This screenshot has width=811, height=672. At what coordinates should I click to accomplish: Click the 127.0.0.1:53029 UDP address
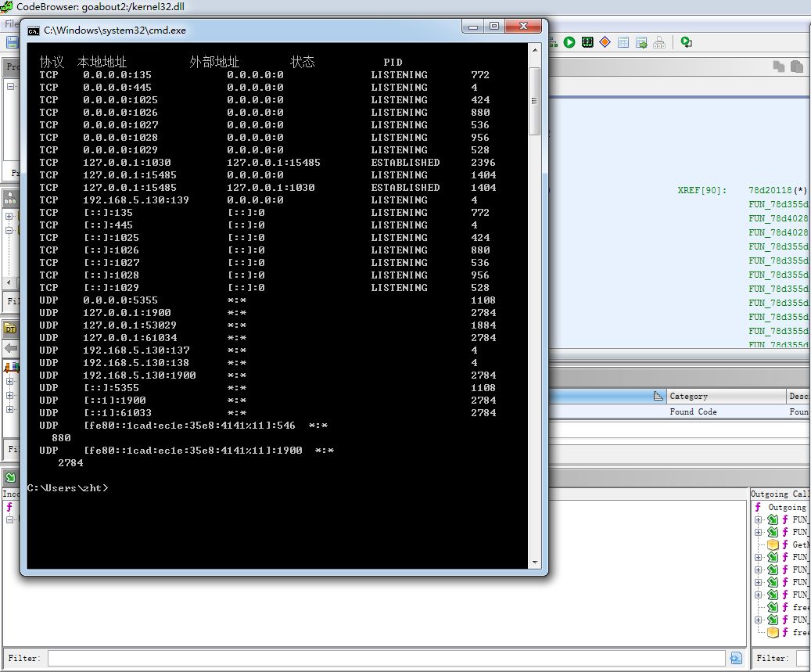click(x=130, y=325)
